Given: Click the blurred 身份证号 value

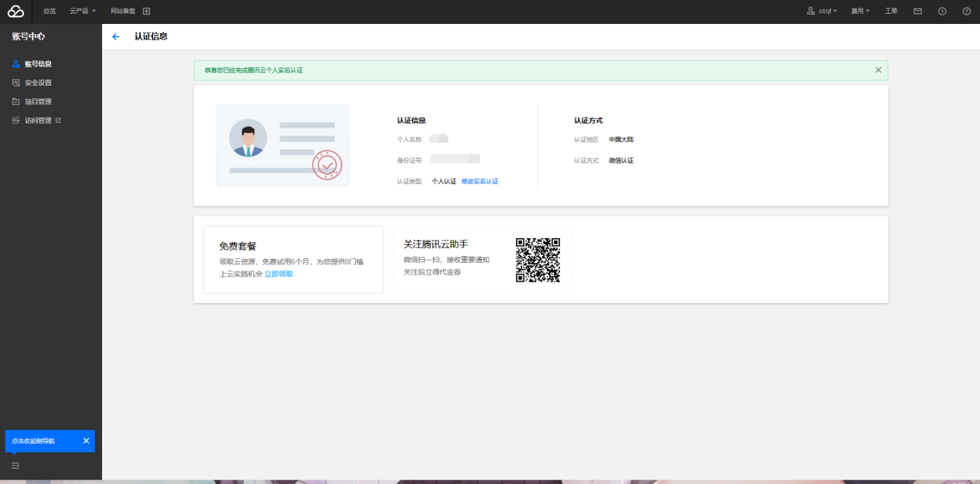Looking at the screenshot, I should [456, 158].
